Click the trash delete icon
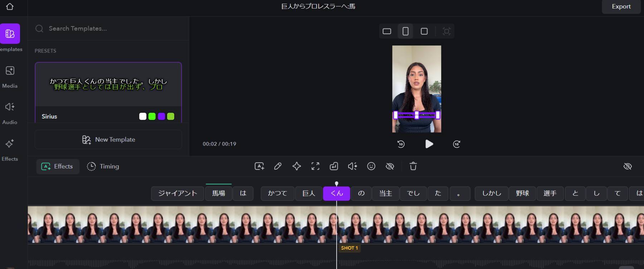The image size is (644, 269). [413, 166]
